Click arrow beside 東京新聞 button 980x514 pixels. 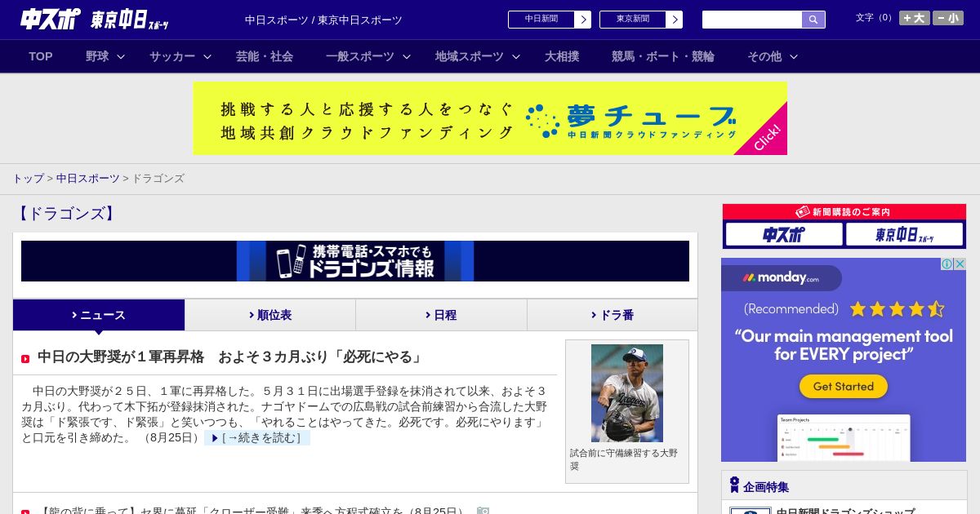pyautogui.click(x=674, y=20)
